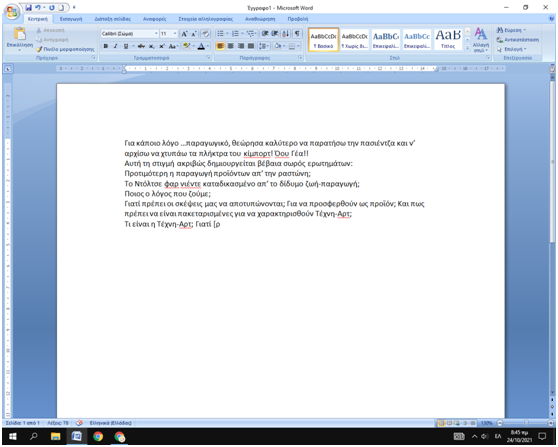Open the Γραμματοσειρά font dialog launcher
The height and width of the screenshot is (447, 558).
(209, 58)
